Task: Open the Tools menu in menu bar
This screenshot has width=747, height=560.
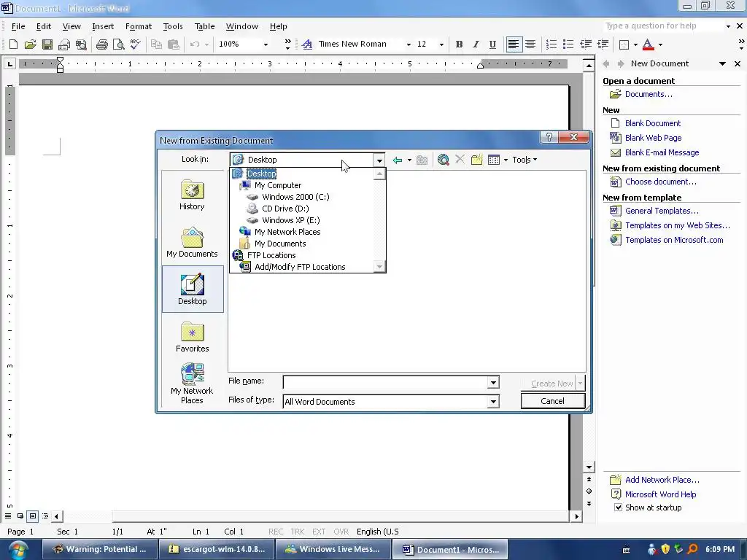Action: [173, 26]
